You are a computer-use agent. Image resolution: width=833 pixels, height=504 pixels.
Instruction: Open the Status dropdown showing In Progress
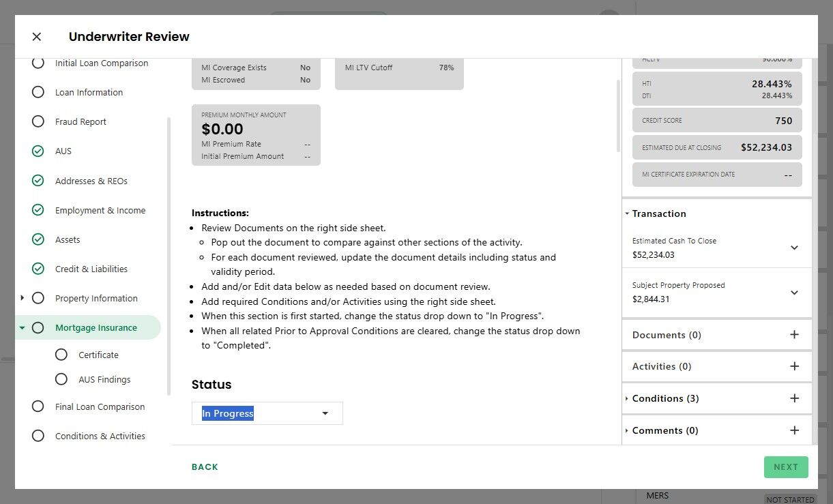click(267, 413)
